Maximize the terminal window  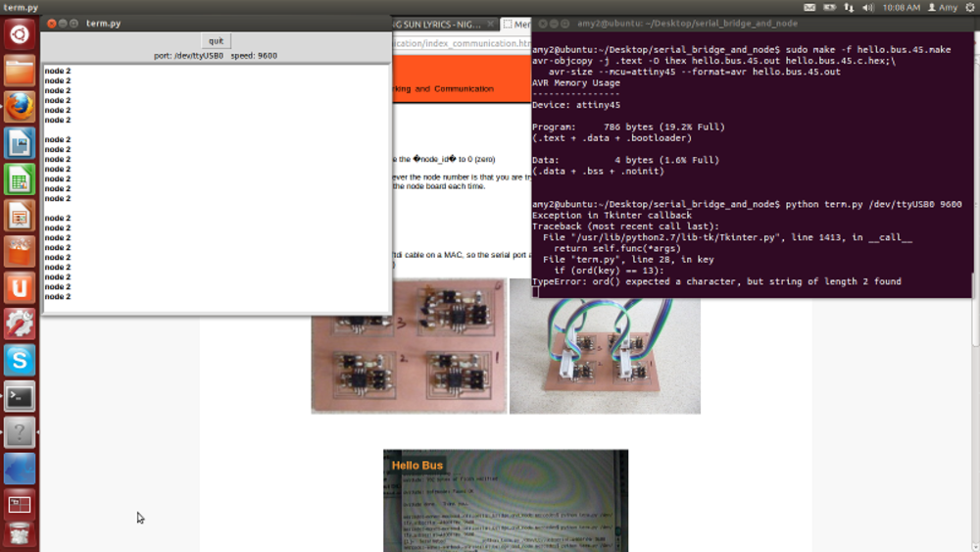(565, 24)
